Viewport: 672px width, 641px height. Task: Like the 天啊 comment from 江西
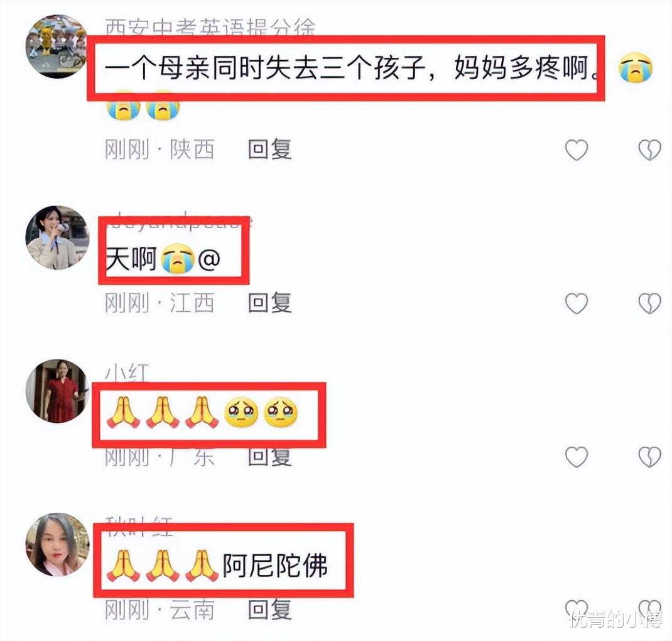tap(577, 304)
